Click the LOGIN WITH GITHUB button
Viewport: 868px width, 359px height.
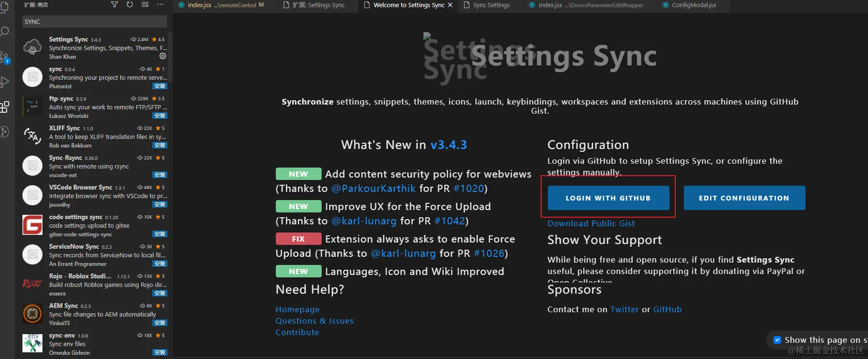[608, 198]
